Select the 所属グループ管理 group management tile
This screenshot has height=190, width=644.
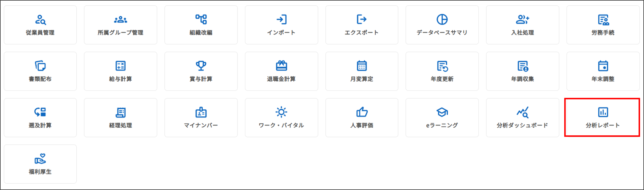click(x=121, y=25)
